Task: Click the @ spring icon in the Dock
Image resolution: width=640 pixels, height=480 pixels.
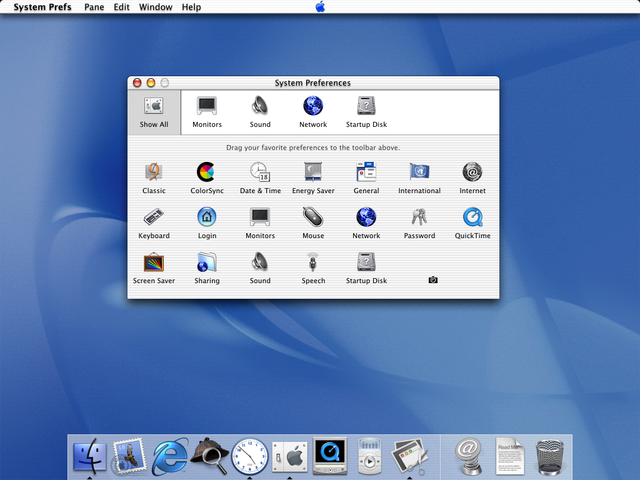Action: tap(469, 456)
